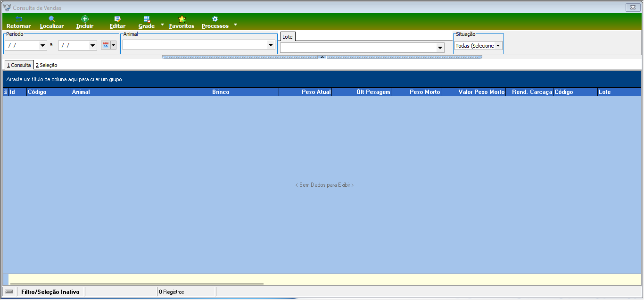The image size is (644, 300).
Task: Click the Código header before Lote column
Action: (575, 92)
